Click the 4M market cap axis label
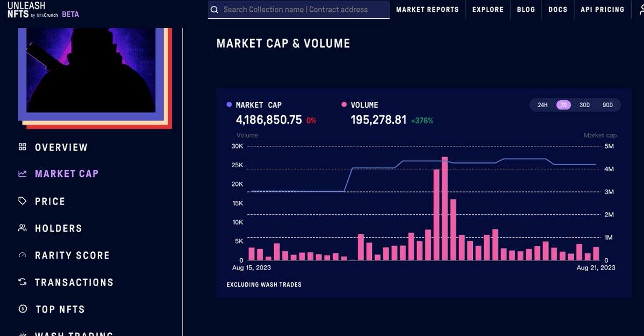 [x=609, y=169]
